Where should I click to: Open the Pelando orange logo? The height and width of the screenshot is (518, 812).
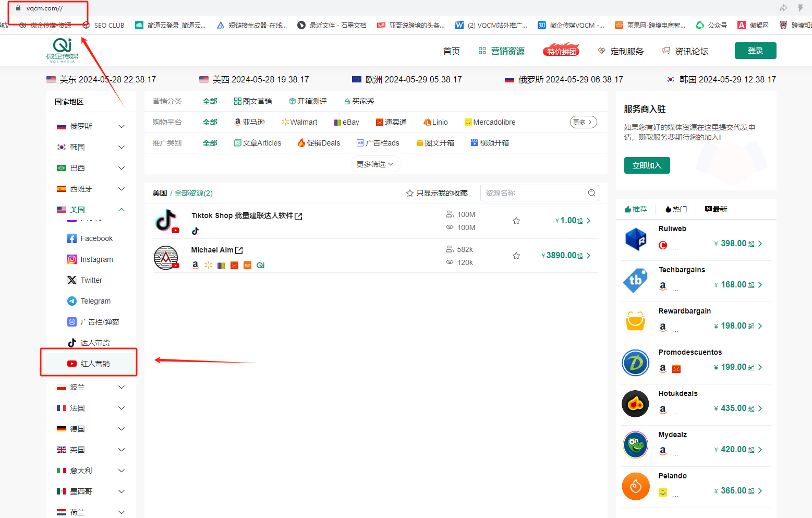click(636, 486)
